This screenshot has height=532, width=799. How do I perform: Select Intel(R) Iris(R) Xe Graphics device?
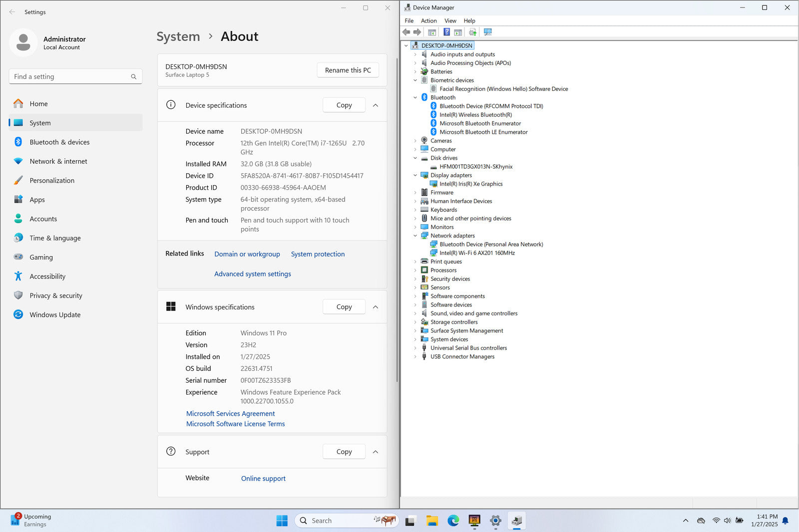click(x=471, y=184)
